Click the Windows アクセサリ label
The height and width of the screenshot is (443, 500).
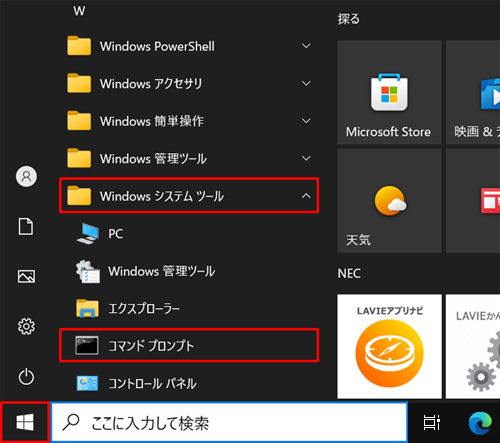151,84
